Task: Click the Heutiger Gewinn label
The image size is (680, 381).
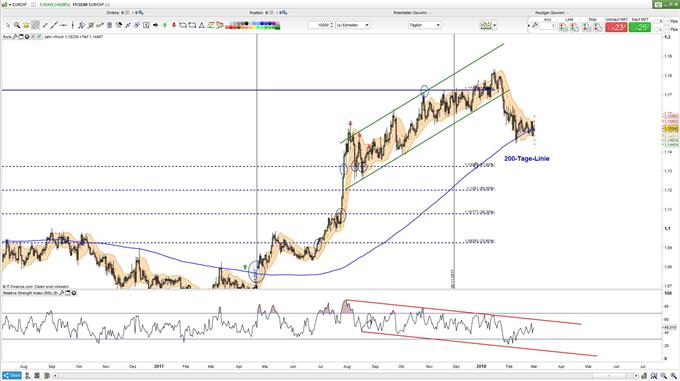Action: tap(551, 13)
